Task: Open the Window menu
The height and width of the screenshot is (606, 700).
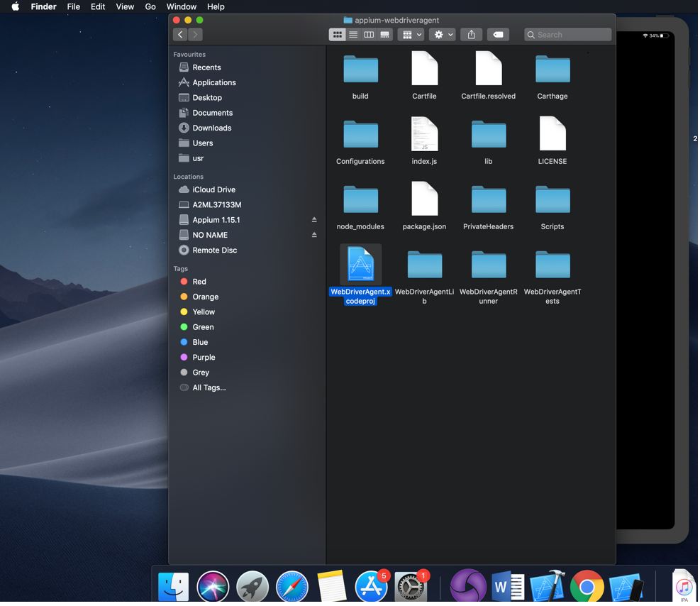Action: pyautogui.click(x=182, y=6)
